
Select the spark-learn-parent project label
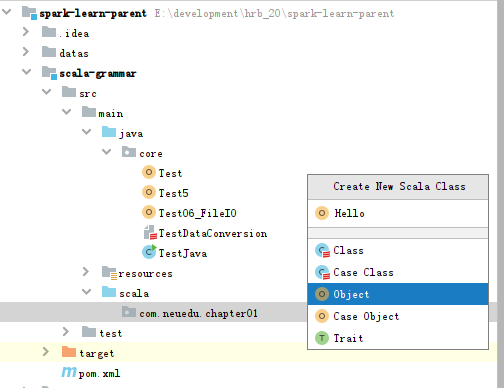click(93, 13)
